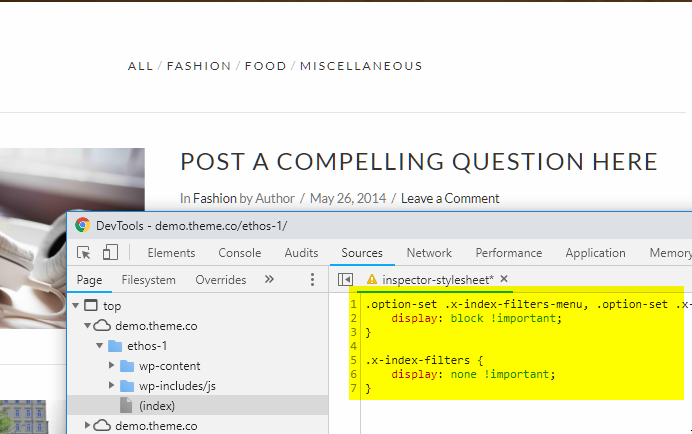
Task: Expand the second demo.theme.co domain
Action: coord(87,425)
